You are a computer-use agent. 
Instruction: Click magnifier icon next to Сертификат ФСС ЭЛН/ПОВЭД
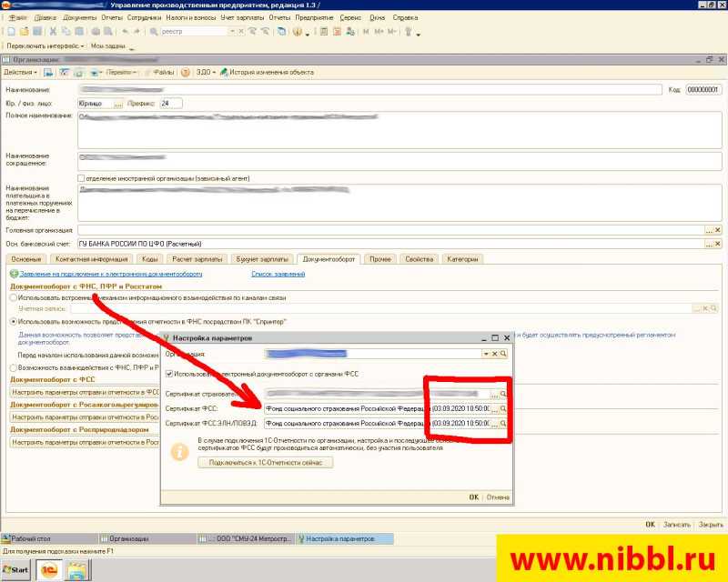click(x=503, y=424)
